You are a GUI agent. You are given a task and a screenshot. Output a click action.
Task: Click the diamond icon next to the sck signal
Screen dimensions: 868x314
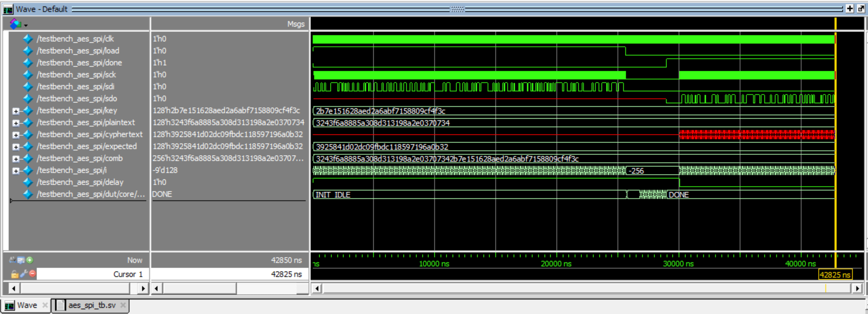pos(28,75)
